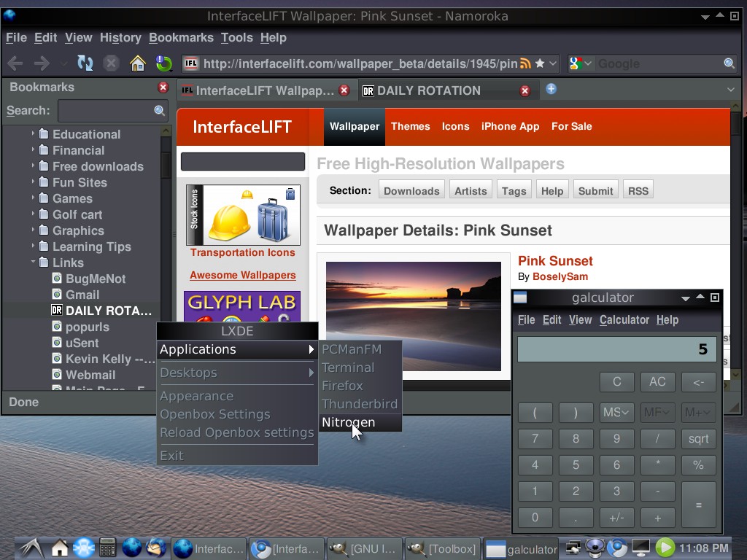Close the Bookmarks sidebar panel
This screenshot has height=560, width=747.
(163, 87)
